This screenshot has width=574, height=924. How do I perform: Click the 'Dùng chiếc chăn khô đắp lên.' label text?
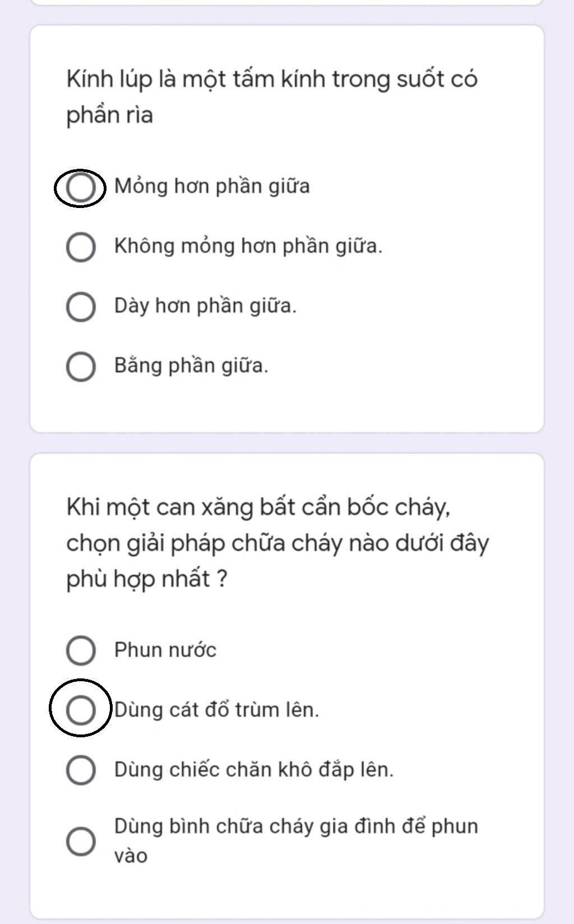pyautogui.click(x=254, y=769)
